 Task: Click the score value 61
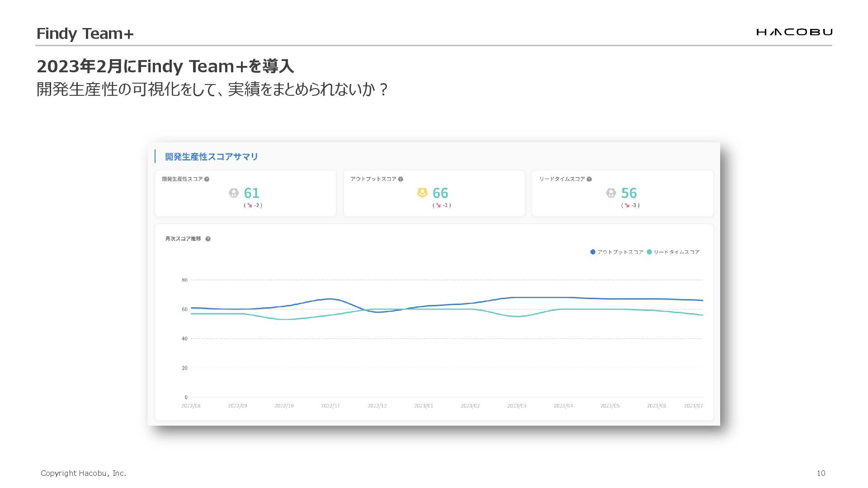tap(251, 193)
